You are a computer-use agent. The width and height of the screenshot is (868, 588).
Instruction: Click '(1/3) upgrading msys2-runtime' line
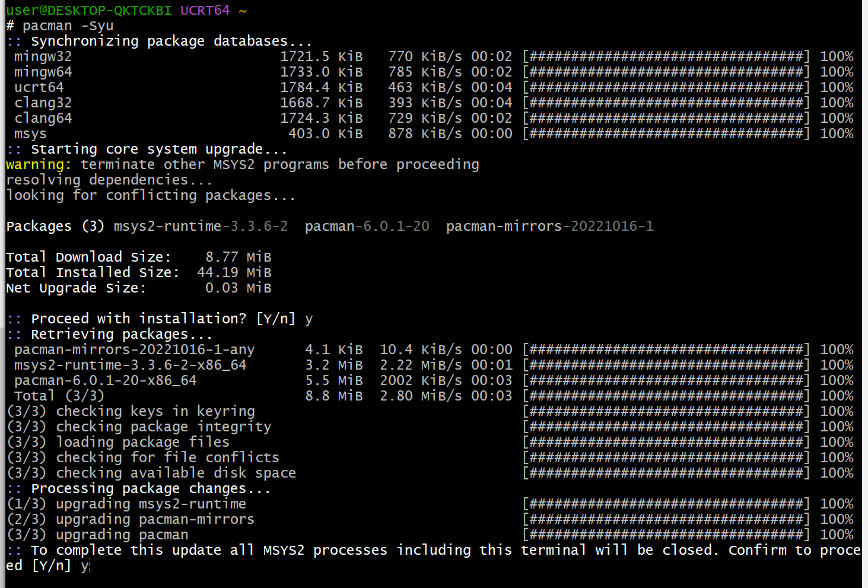(x=126, y=504)
